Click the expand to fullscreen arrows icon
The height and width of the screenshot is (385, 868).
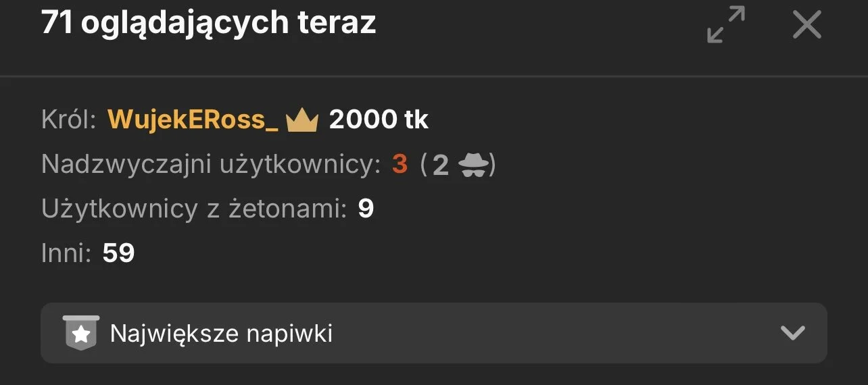(725, 25)
